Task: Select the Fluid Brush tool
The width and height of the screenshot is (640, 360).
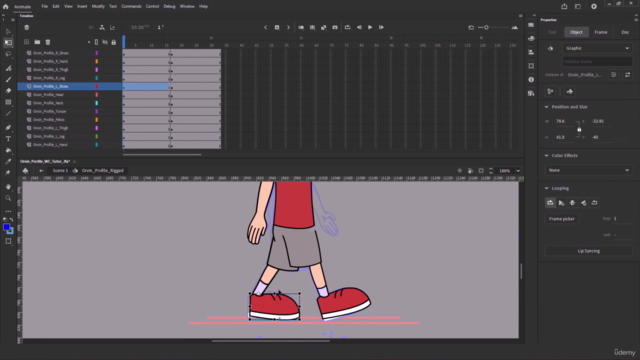Action: (8, 68)
